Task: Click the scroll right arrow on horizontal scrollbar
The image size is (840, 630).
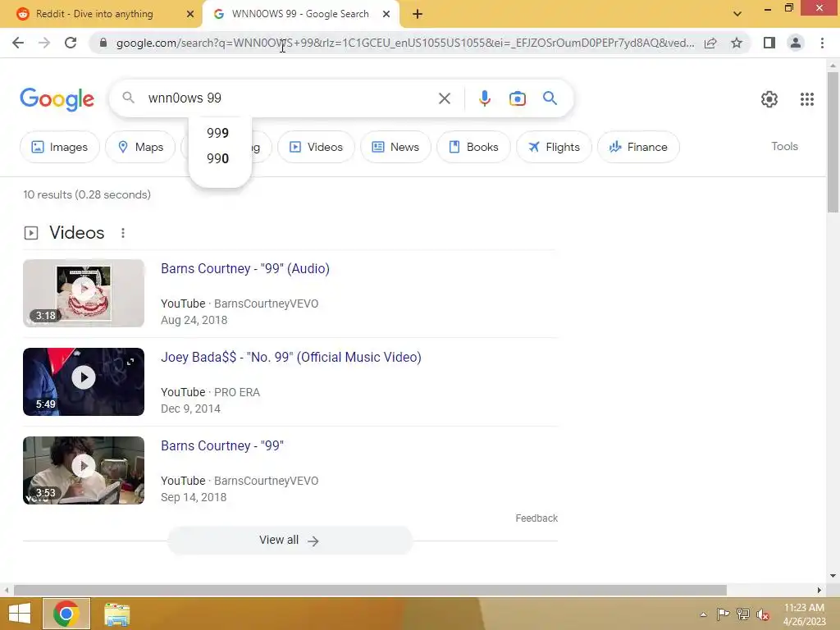Action: point(819,591)
